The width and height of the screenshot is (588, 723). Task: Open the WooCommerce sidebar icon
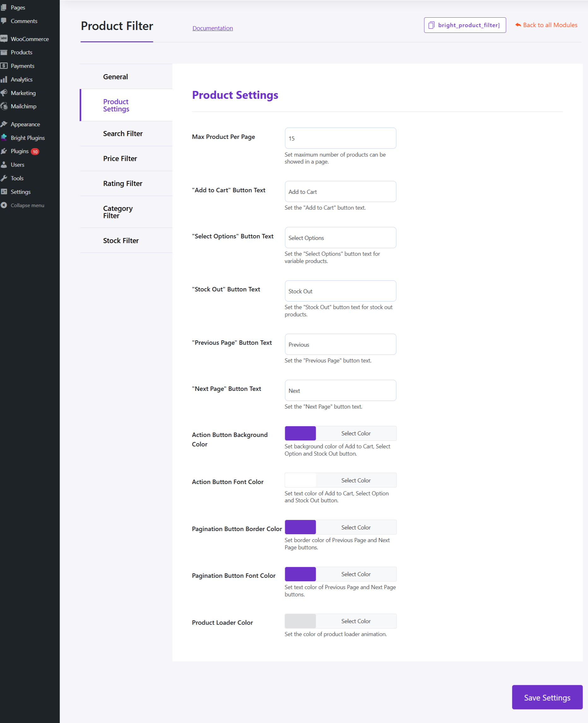pos(4,39)
